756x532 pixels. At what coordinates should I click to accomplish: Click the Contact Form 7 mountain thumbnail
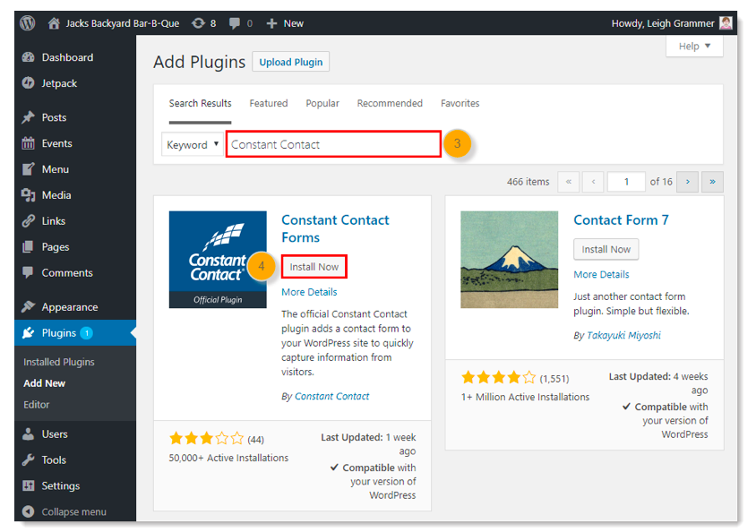coord(509,259)
